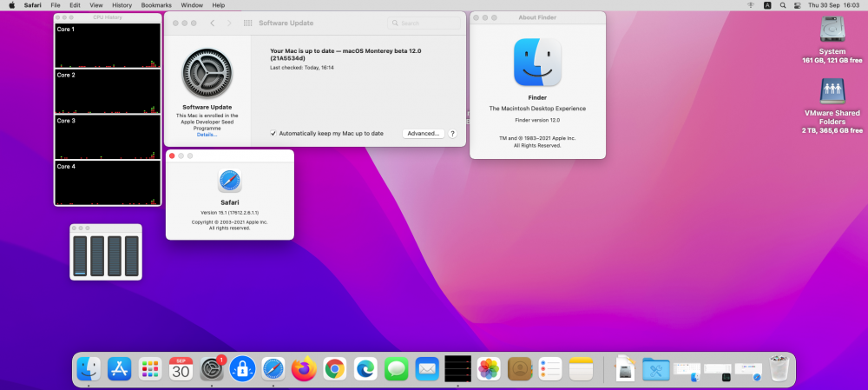Open the Bookmarks menu
868x390 pixels.
(x=156, y=5)
